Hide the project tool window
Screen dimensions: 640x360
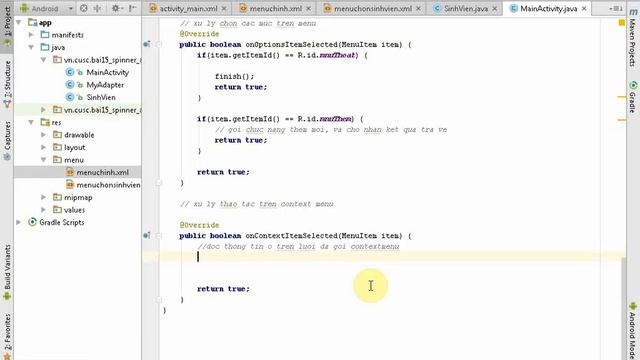pyautogui.click(x=132, y=8)
